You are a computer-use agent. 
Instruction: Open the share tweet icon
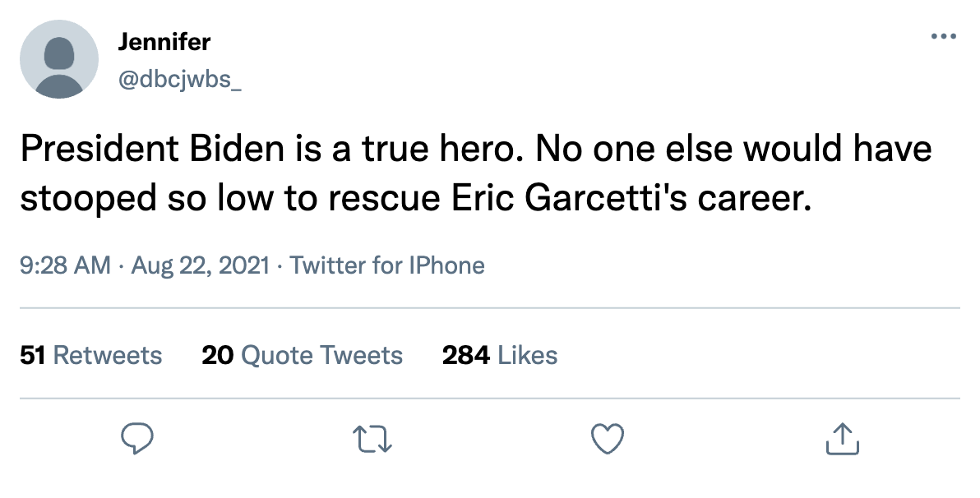(842, 439)
